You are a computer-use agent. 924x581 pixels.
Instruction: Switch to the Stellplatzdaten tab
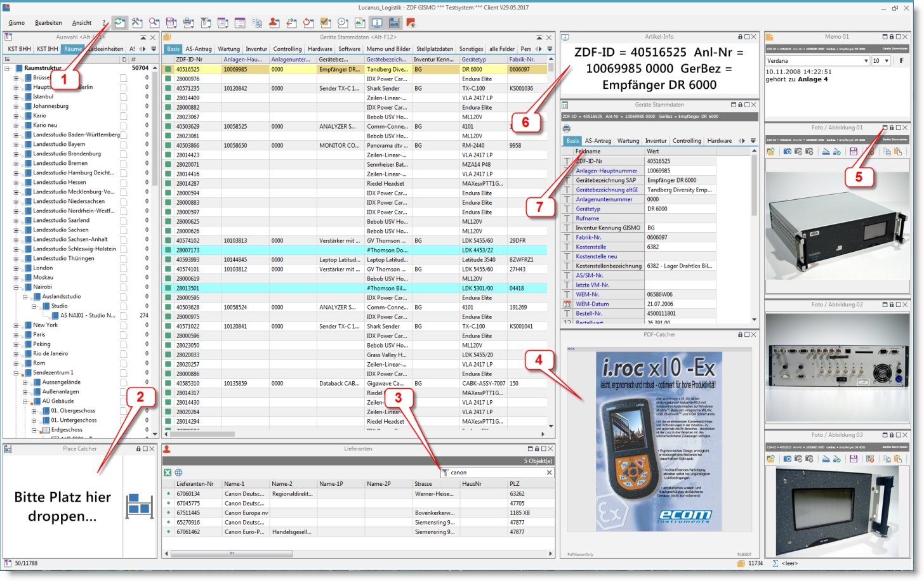[435, 49]
